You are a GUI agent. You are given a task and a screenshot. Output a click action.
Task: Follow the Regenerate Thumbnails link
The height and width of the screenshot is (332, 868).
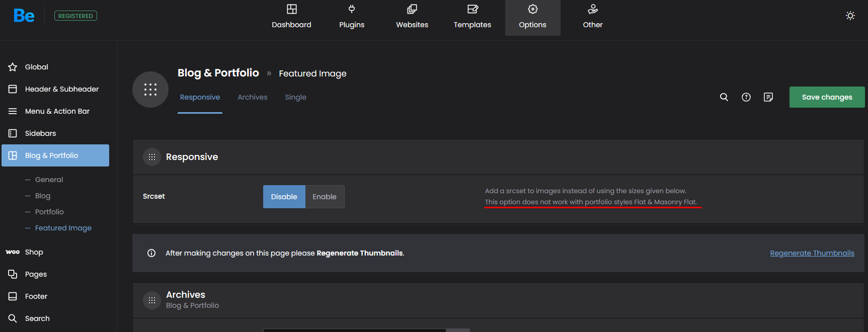tap(812, 253)
